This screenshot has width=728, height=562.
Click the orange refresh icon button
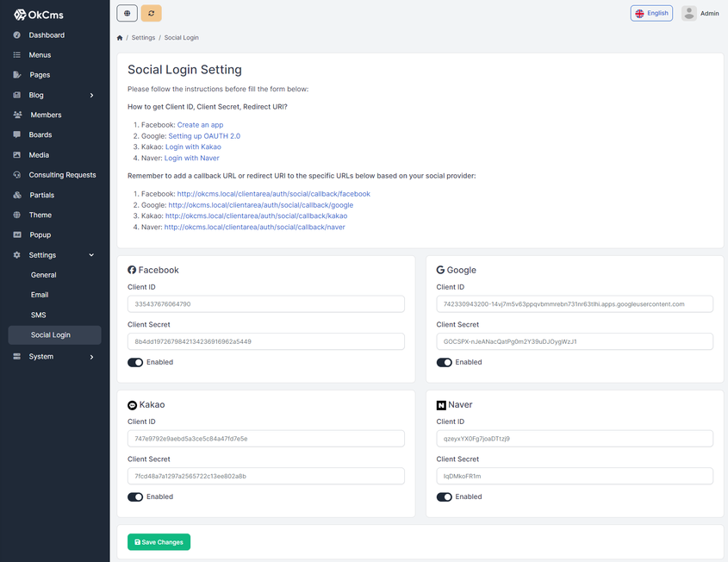click(x=151, y=13)
